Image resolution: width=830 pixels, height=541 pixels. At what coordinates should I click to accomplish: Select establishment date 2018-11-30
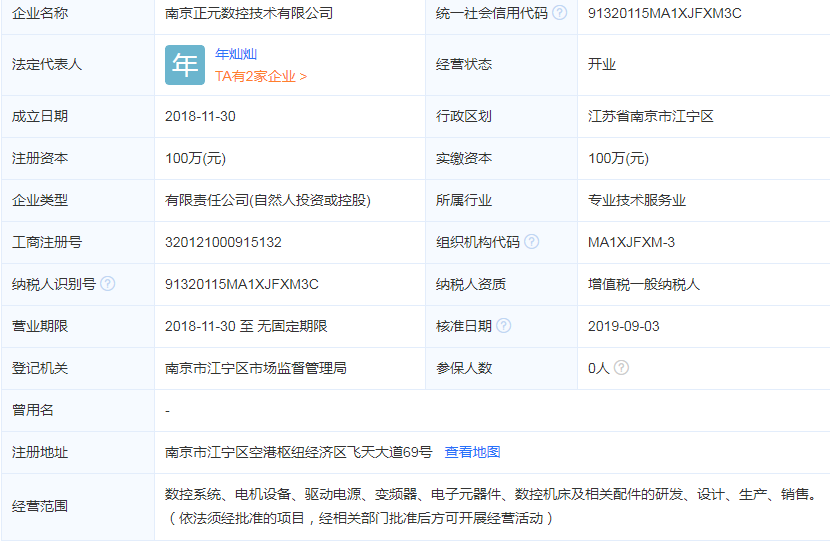200,116
